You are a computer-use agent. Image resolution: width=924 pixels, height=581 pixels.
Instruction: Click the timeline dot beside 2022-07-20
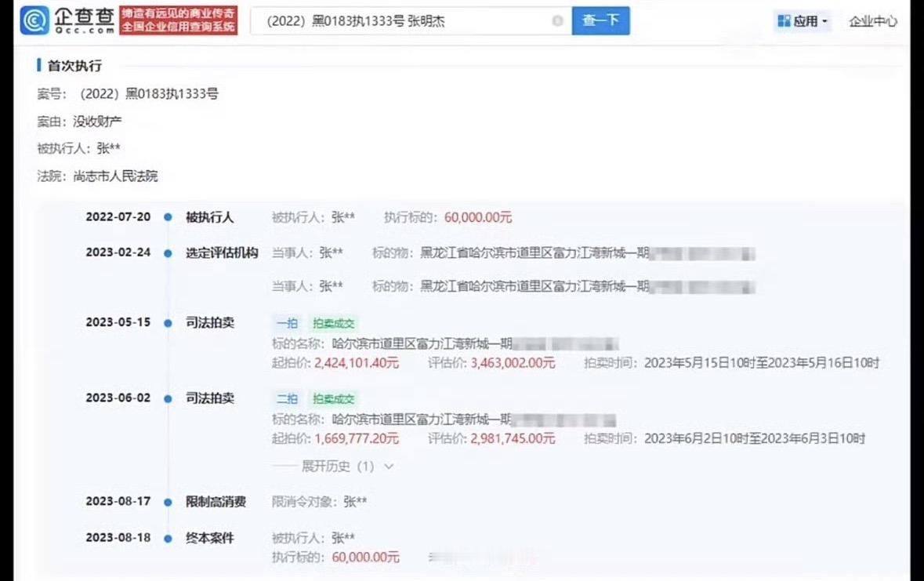pyautogui.click(x=168, y=217)
